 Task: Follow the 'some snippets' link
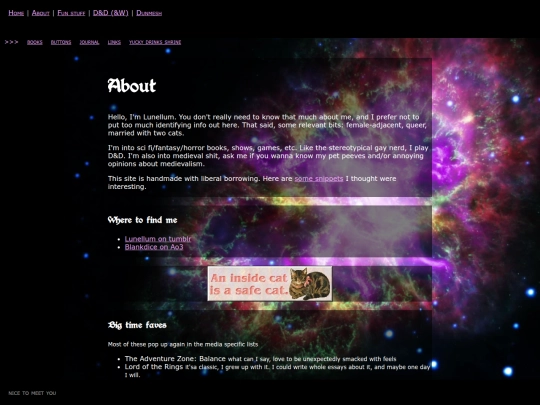tap(319, 178)
